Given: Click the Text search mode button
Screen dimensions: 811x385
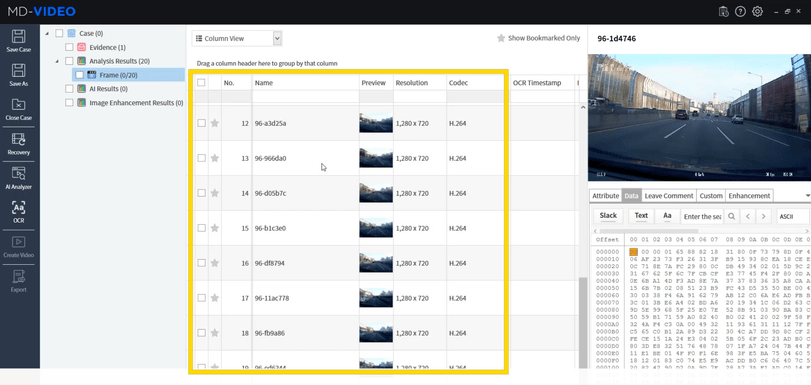Looking at the screenshot, I should 641,216.
